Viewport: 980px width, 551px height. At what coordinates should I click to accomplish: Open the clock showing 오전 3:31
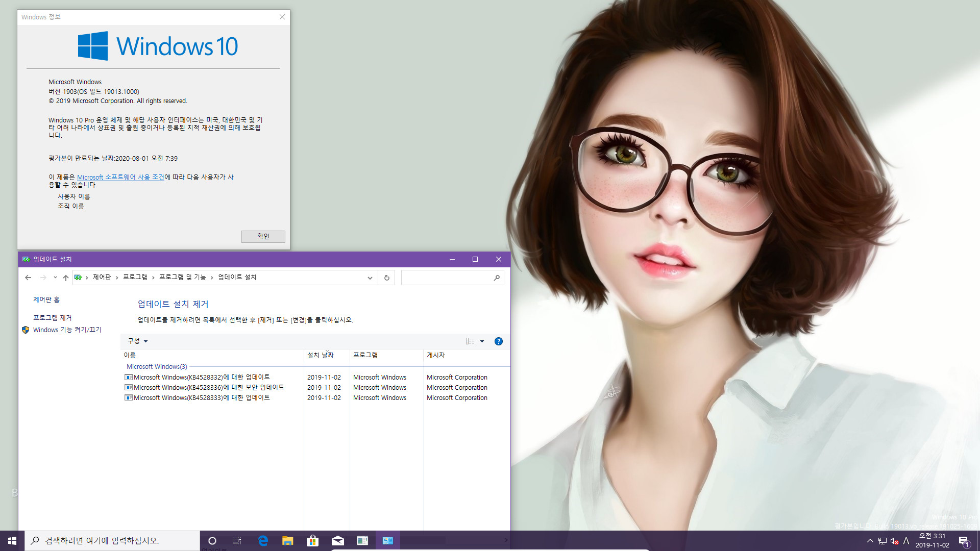932,540
